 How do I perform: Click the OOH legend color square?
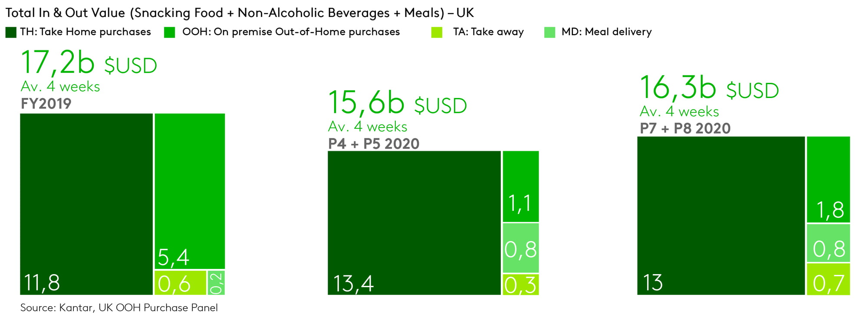(x=170, y=33)
